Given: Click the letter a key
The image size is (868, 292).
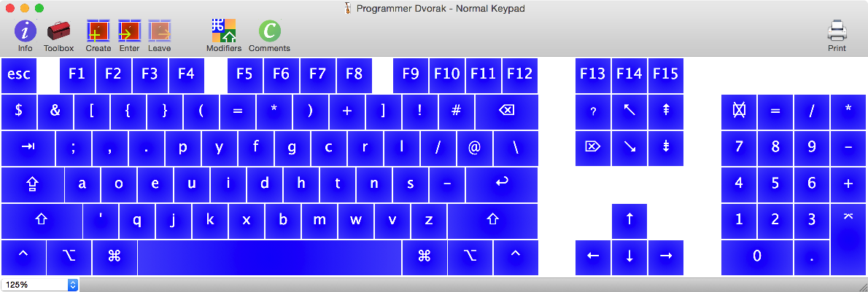Looking at the screenshot, I should (82, 185).
